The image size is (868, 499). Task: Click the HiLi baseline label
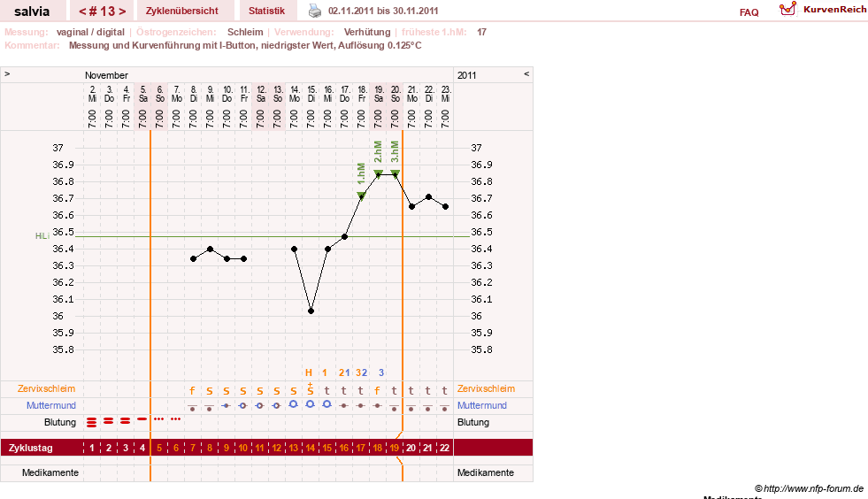42,236
